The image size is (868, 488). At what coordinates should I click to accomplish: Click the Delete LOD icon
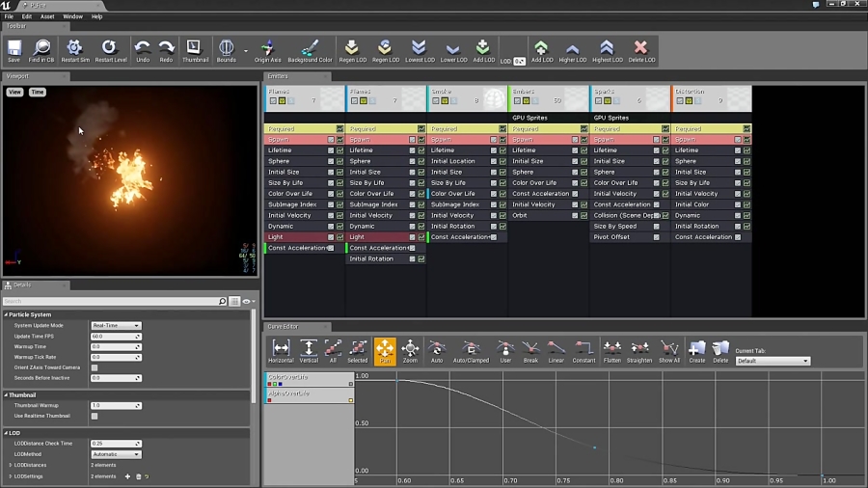(641, 50)
